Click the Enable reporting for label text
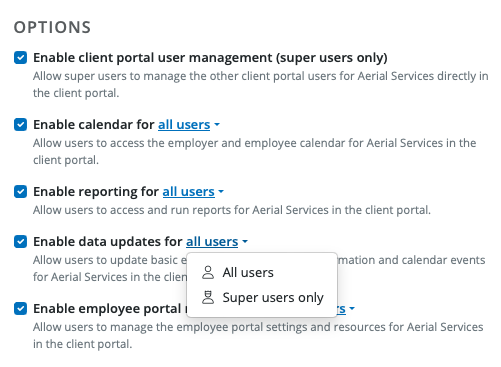Viewport: 501px width, 367px height. coord(96,192)
